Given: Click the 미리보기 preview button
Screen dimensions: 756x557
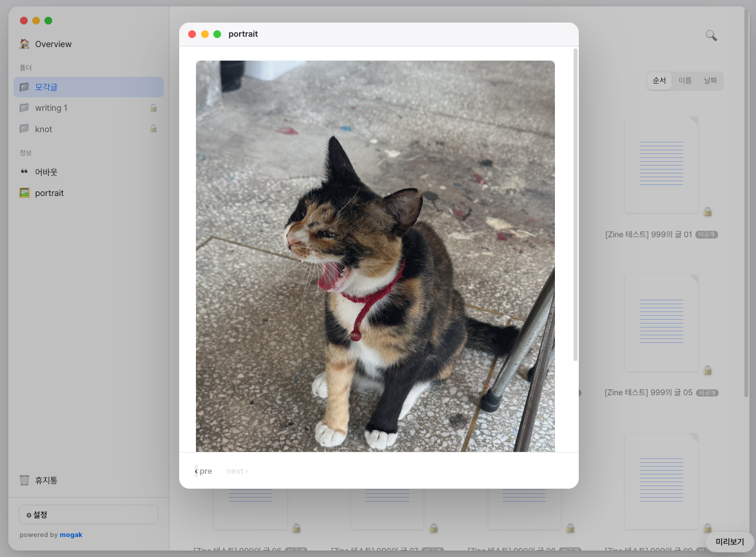Looking at the screenshot, I should 730,542.
